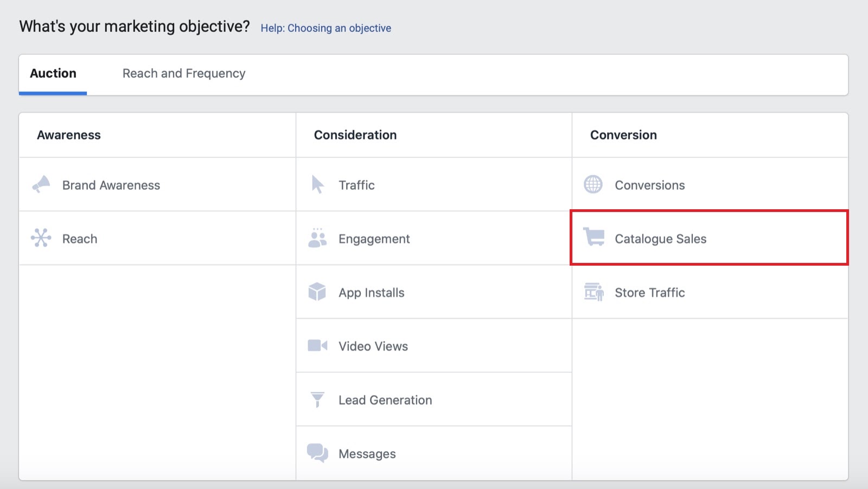Click the Lead Generation funnel icon
The width and height of the screenshot is (868, 489).
coord(317,399)
